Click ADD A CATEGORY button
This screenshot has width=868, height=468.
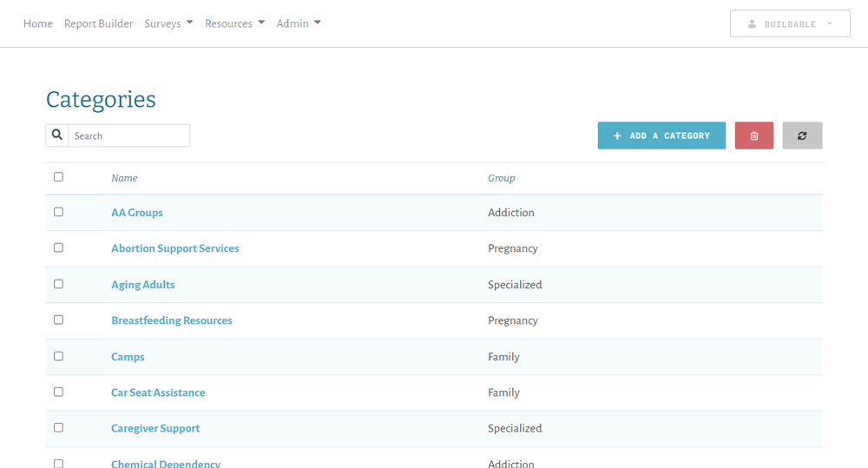tap(661, 135)
